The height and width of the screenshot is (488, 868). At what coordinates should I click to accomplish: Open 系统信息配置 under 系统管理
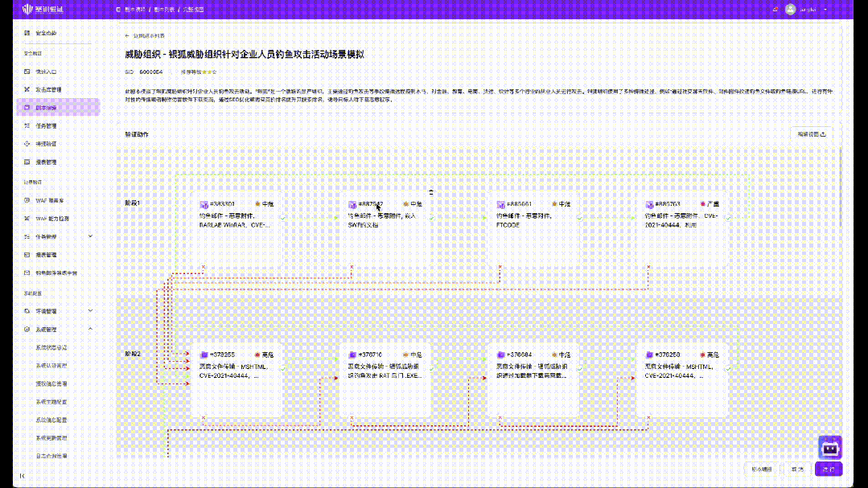[51, 420]
